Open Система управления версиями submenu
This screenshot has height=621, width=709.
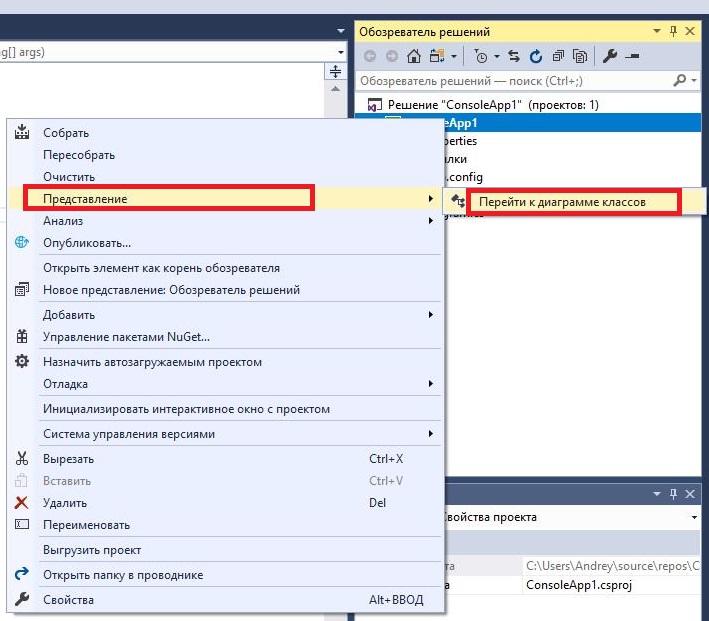(225, 434)
